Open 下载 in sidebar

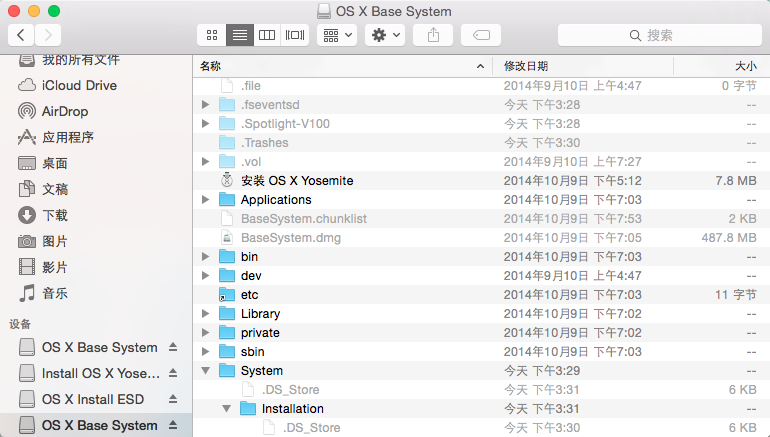96,215
